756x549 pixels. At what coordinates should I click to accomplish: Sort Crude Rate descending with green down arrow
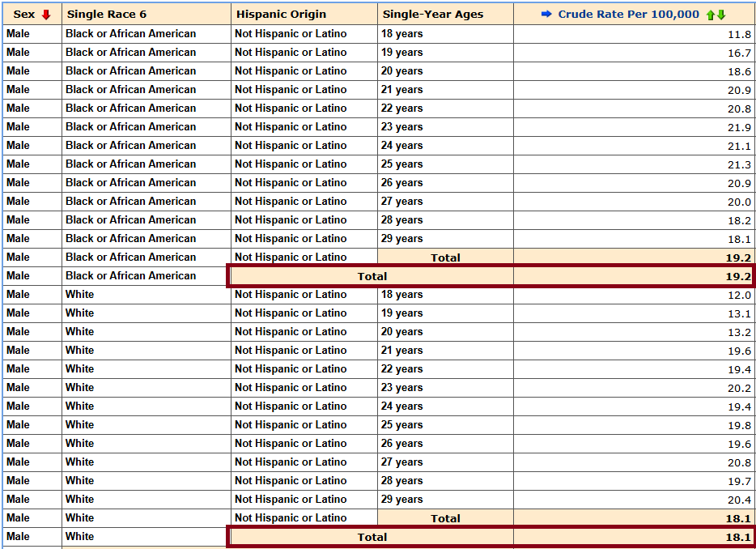[x=721, y=15]
